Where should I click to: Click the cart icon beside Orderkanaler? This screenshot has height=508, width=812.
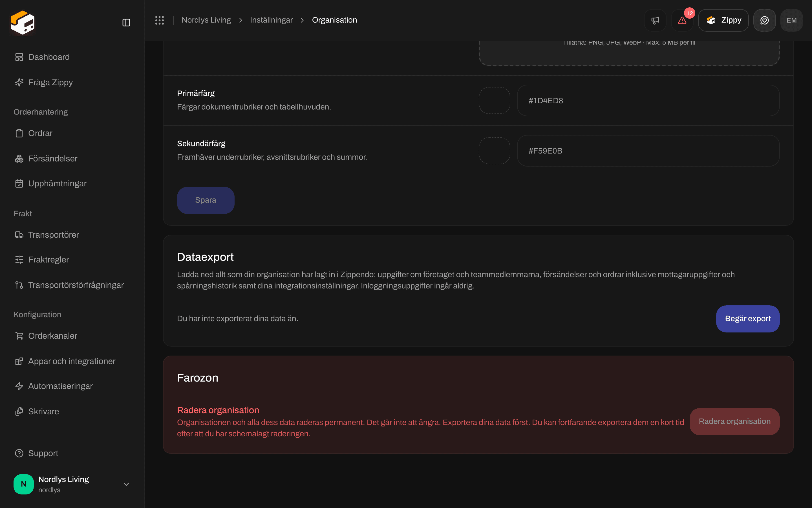19,336
